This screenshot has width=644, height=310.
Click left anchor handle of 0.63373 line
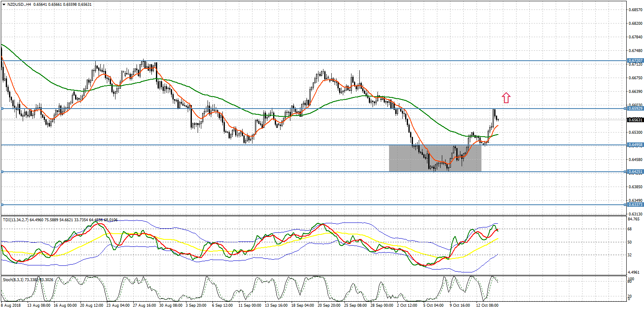coord(2,205)
